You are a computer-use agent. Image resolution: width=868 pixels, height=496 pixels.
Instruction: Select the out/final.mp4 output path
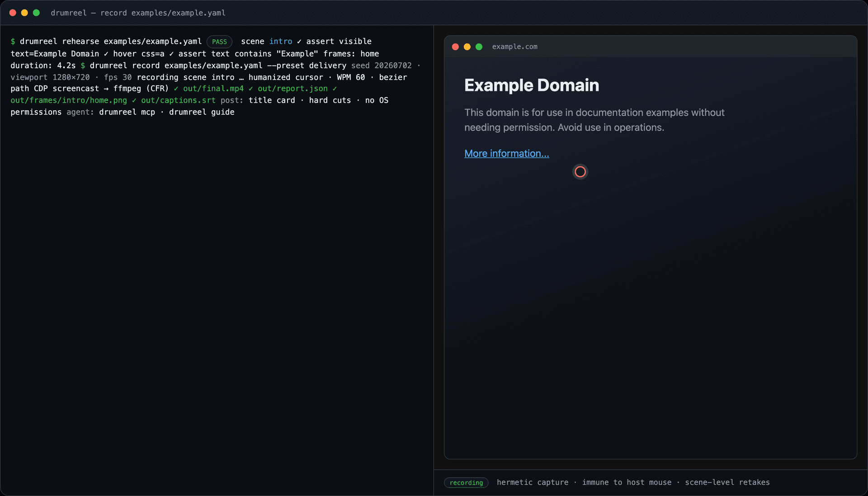pos(213,89)
